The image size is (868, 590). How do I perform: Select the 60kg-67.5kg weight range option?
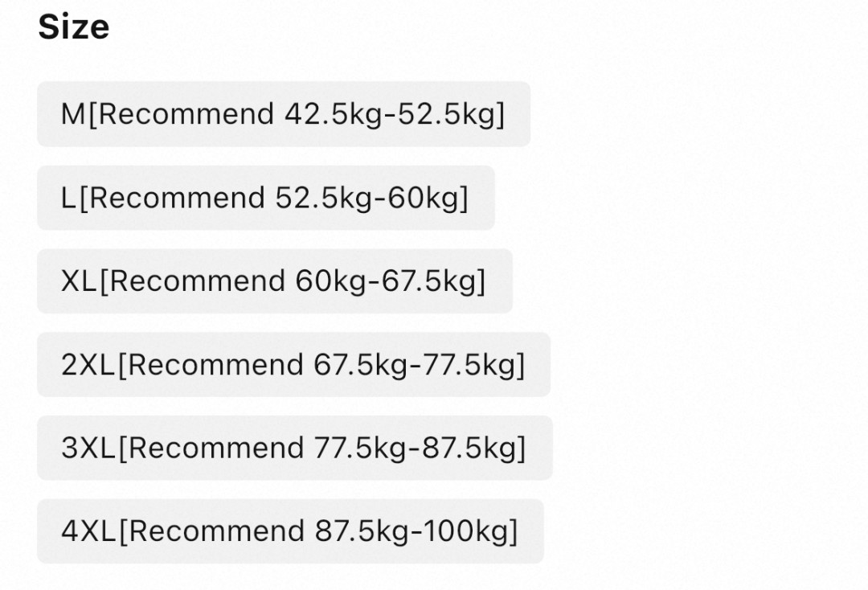tap(274, 281)
